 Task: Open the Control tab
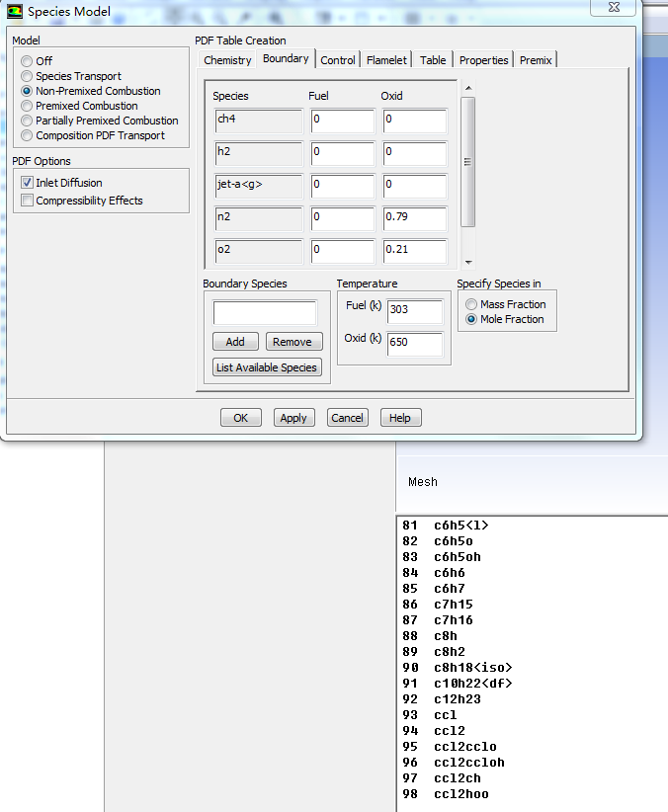pos(337,60)
